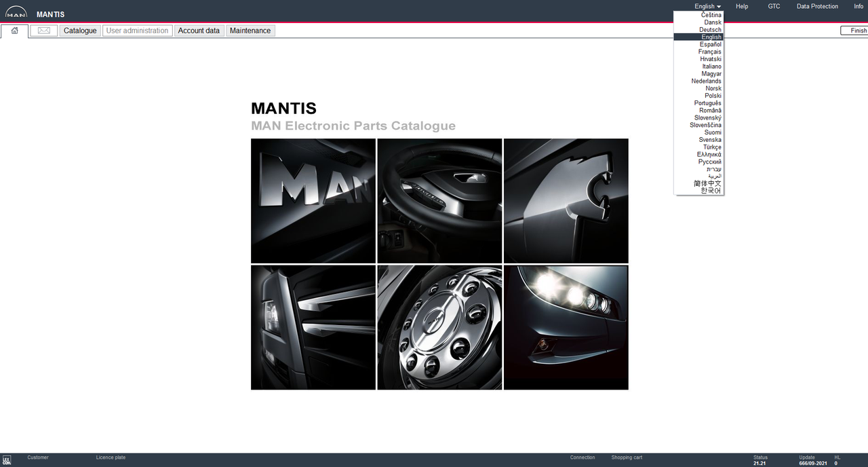Open the Maintenance tab
The width and height of the screenshot is (868, 467).
coord(250,31)
